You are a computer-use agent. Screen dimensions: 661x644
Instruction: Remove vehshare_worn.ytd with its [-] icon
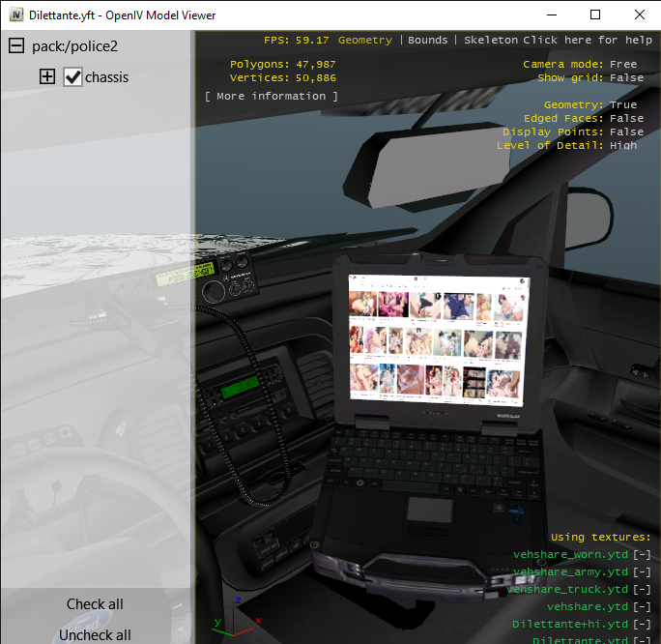coord(642,555)
